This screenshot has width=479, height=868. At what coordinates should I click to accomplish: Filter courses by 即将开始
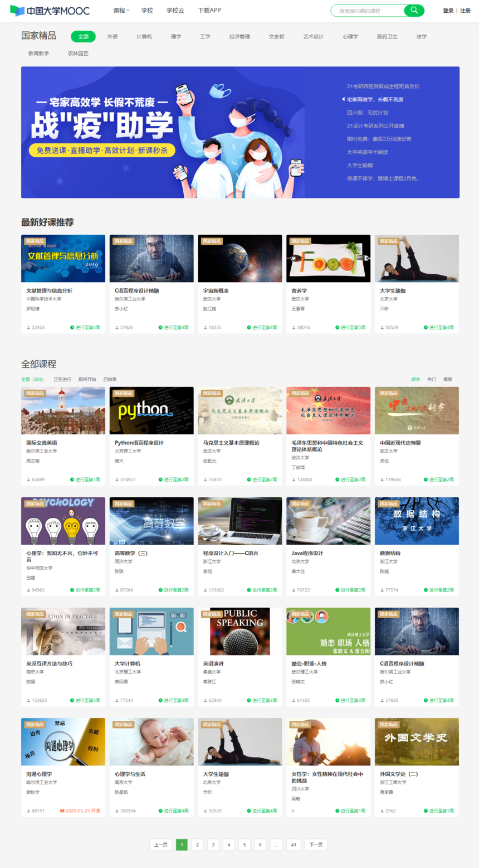coord(87,379)
